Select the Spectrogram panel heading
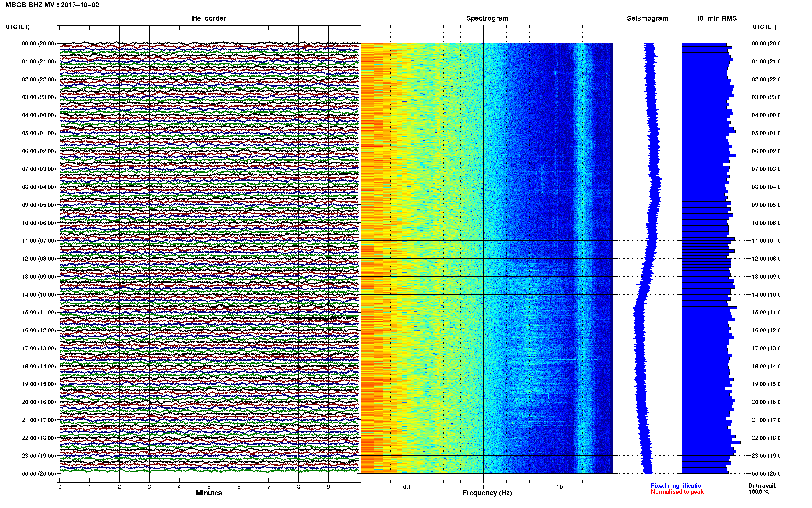The height and width of the screenshot is (508, 812). click(487, 18)
